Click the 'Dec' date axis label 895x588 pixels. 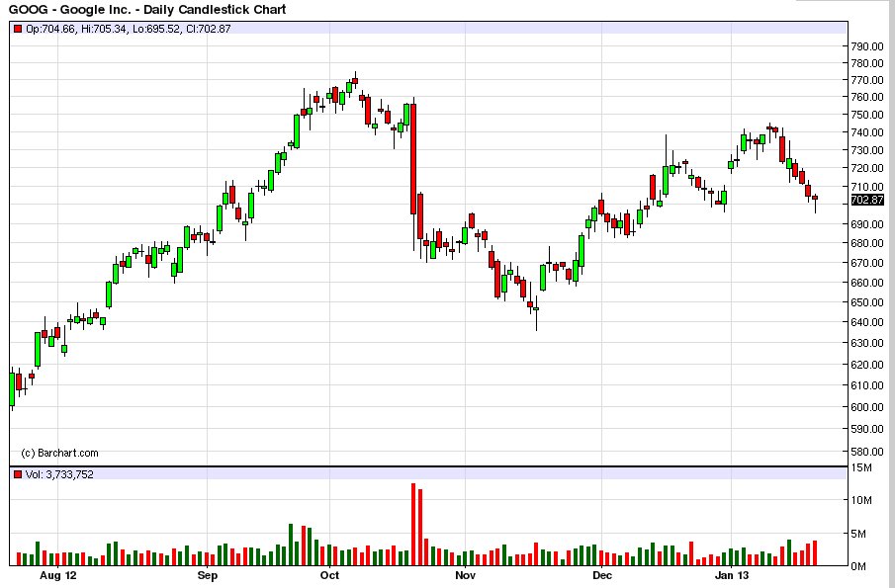pyautogui.click(x=601, y=575)
